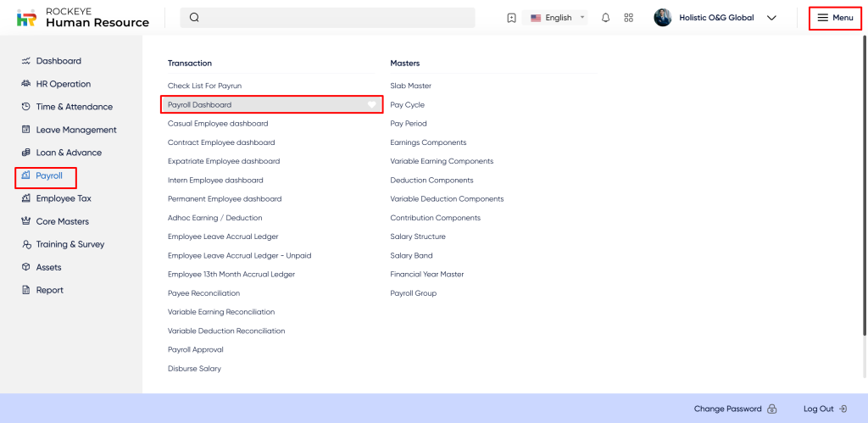
Task: Toggle favorite heart on Payroll Dashboard
Action: pos(371,104)
